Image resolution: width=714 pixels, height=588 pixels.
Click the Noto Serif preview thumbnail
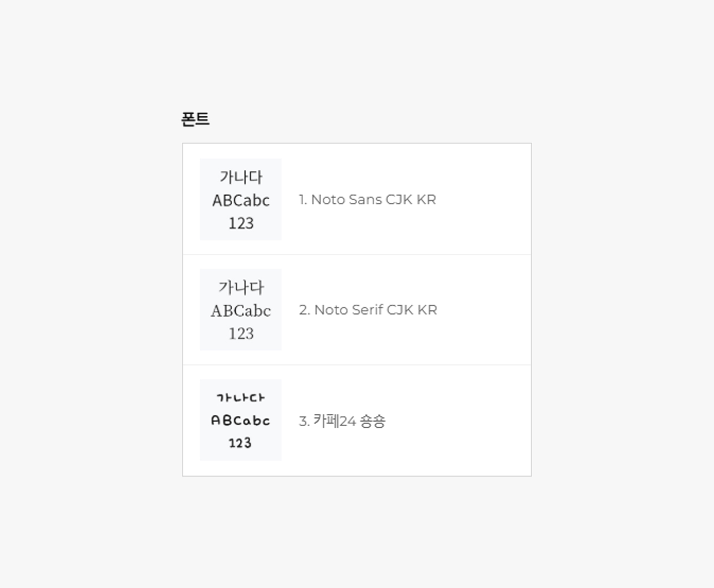click(x=241, y=310)
